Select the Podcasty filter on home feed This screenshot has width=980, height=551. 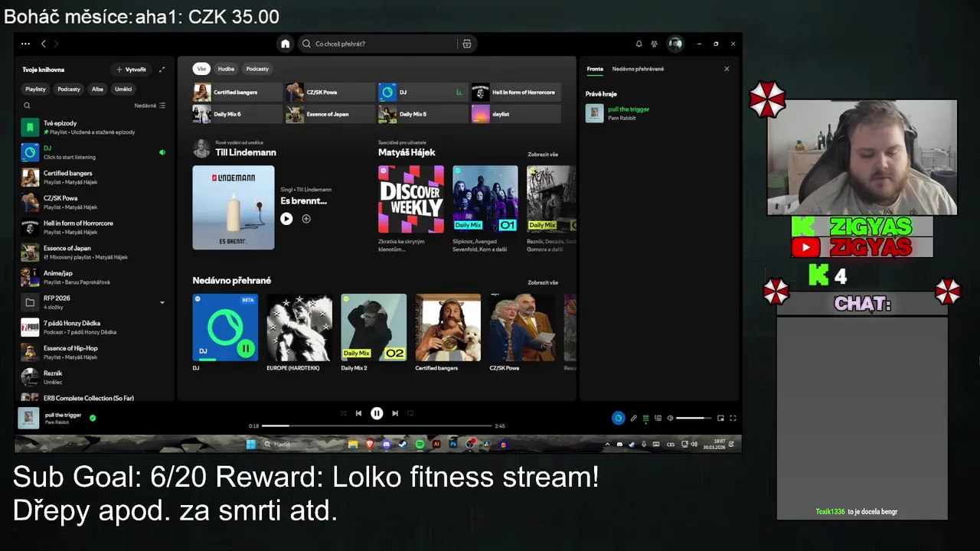tap(257, 69)
